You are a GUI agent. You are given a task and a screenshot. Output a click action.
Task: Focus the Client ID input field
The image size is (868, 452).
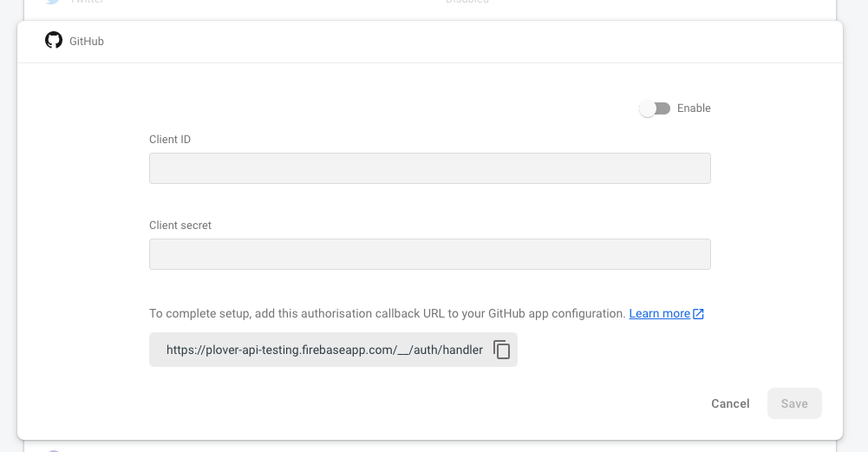coord(429,168)
